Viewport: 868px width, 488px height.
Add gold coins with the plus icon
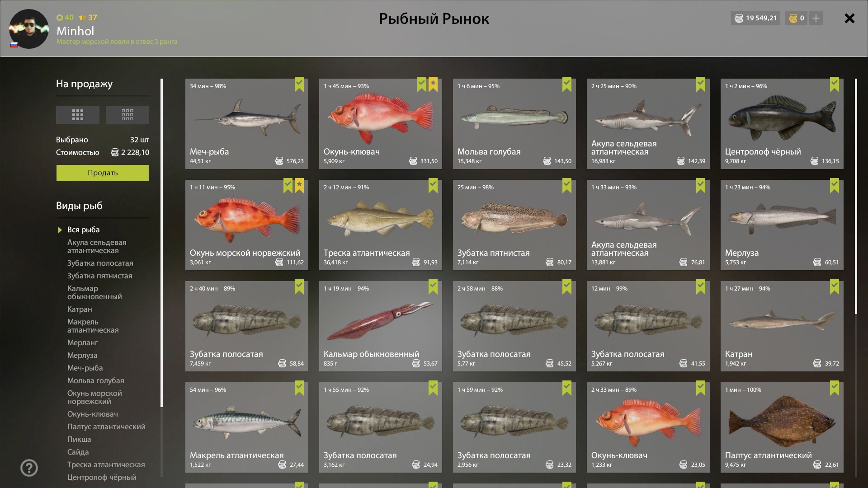tap(816, 18)
